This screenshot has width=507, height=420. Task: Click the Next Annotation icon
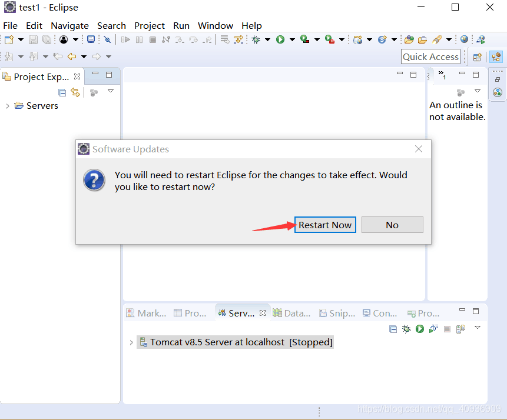pyautogui.click(x=9, y=56)
